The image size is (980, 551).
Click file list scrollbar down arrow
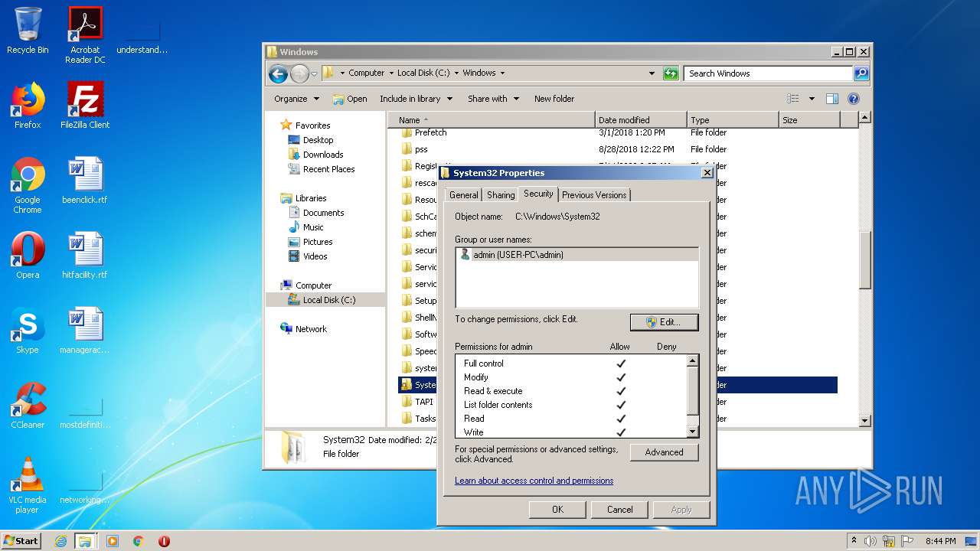(x=865, y=420)
